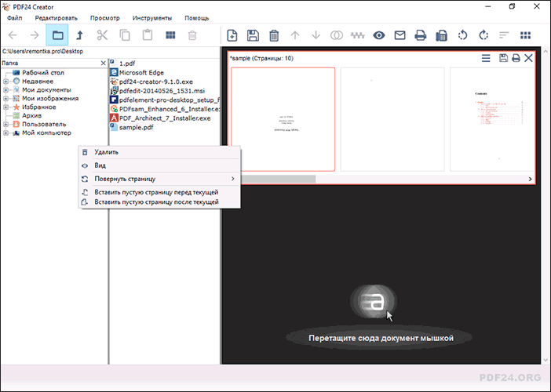Rotate pages clockwise icon
Image resolution: width=551 pixels, height=392 pixels.
[483, 35]
